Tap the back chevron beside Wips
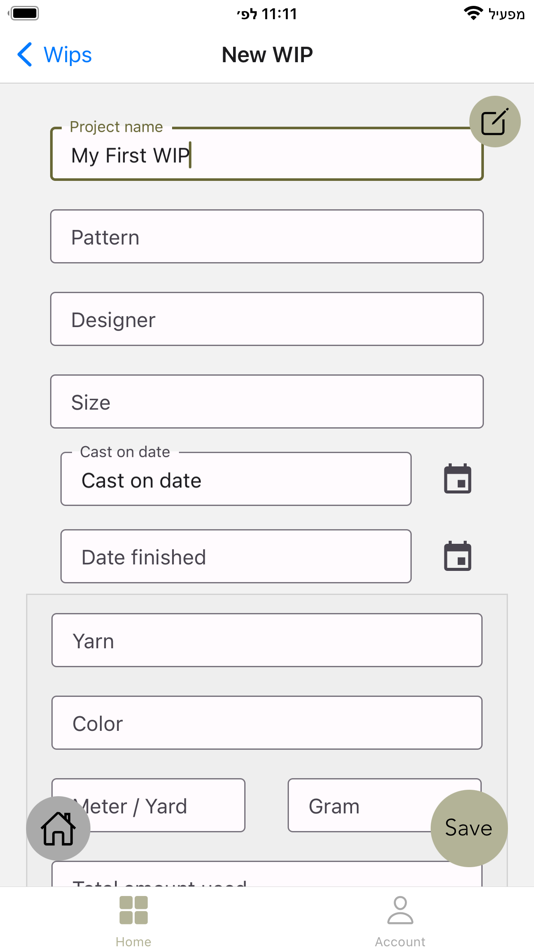Screen dimensions: 534x950 tap(24, 55)
